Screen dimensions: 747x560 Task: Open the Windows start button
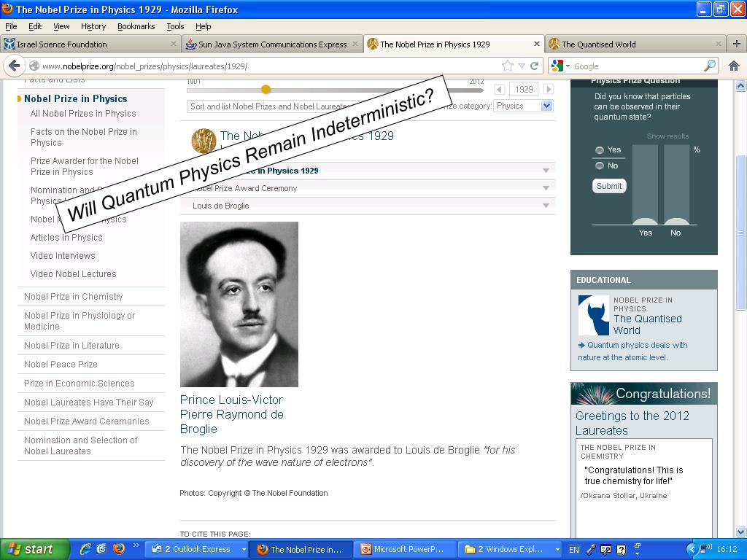click(35, 549)
